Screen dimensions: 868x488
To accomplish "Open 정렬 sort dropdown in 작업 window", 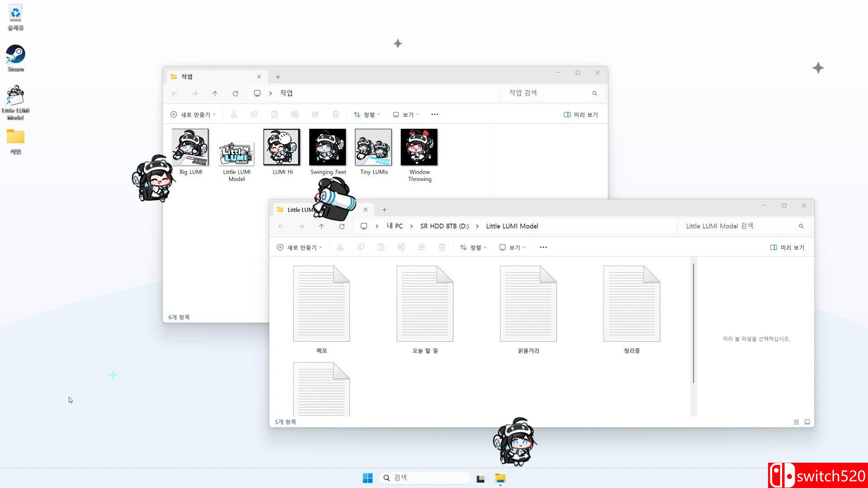I will [367, 115].
